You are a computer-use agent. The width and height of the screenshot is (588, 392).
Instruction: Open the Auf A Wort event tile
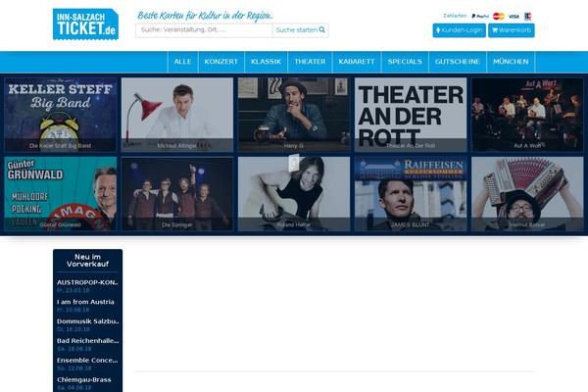point(527,115)
